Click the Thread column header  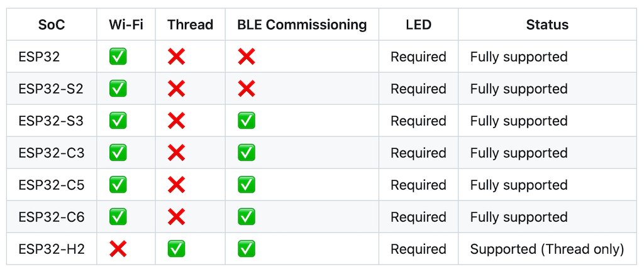[190, 25]
